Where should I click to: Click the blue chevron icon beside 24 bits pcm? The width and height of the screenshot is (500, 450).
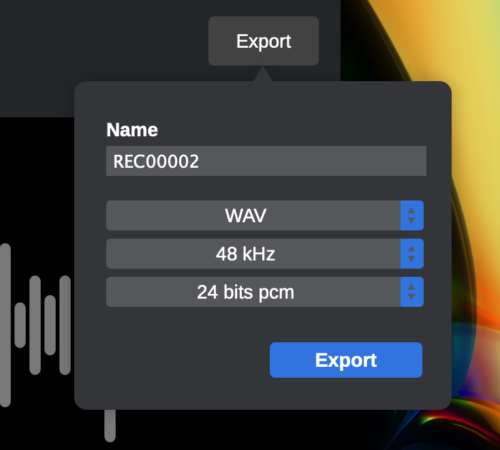click(412, 292)
